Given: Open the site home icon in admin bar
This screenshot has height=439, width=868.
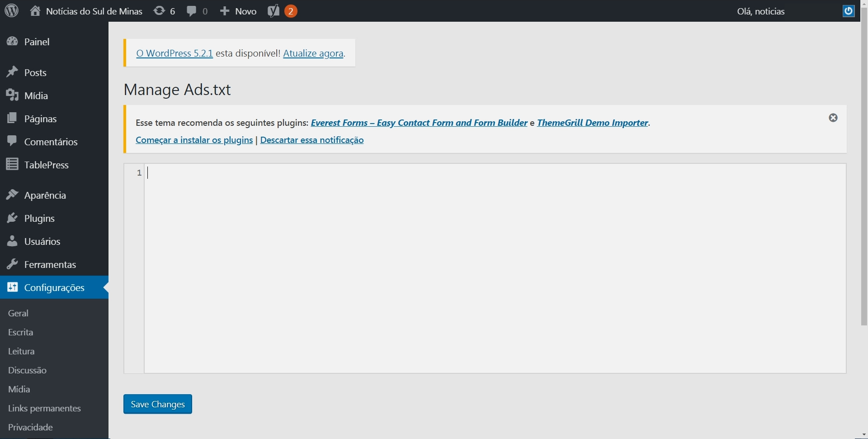Looking at the screenshot, I should pos(35,11).
